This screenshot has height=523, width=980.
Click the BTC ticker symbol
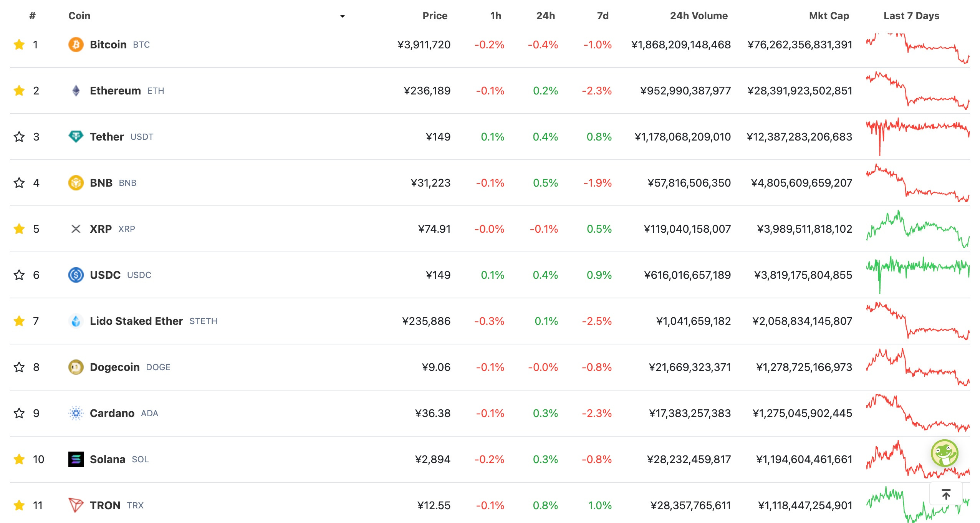[141, 45]
